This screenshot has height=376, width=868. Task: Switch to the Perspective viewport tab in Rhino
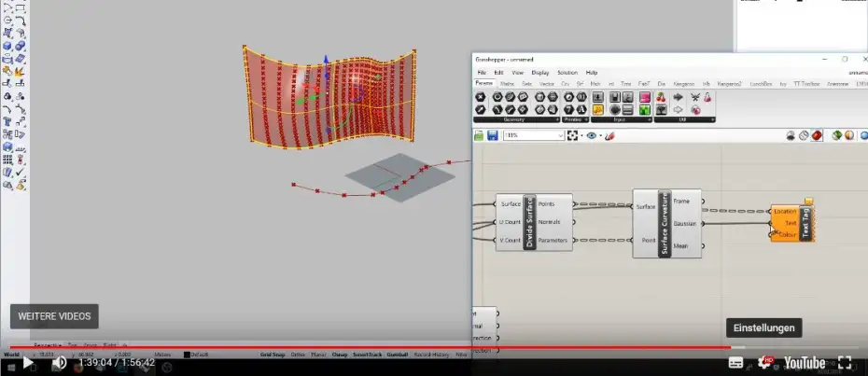47,345
